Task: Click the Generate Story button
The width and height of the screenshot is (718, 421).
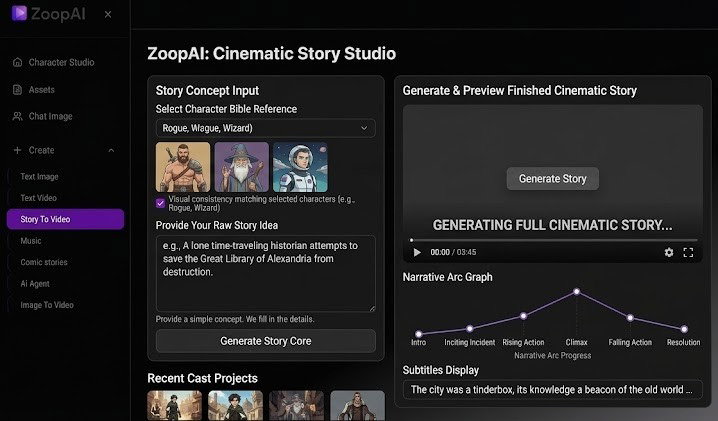Action: pos(553,179)
